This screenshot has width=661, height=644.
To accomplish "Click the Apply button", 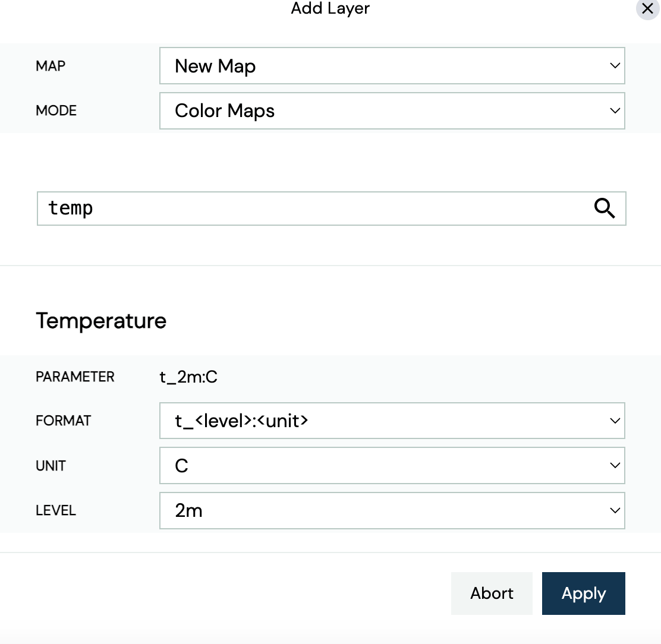I will [584, 594].
